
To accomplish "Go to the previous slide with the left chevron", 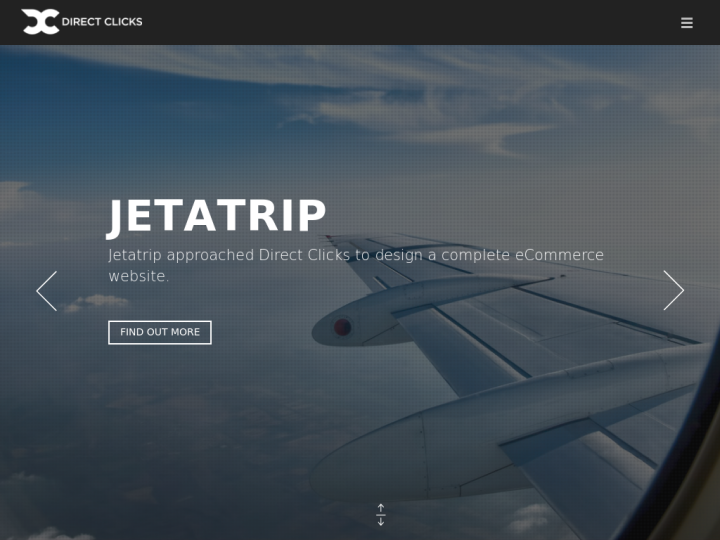I will pyautogui.click(x=47, y=291).
